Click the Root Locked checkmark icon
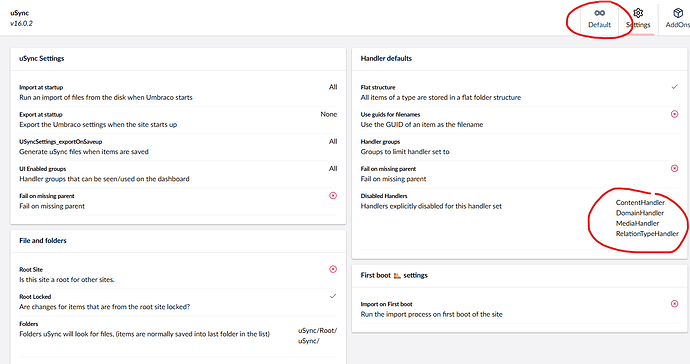Screen dimensions: 690x364 333,296
